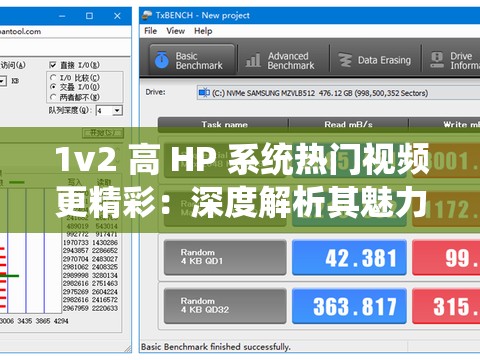Select the 363.817 read result

click(x=349, y=306)
